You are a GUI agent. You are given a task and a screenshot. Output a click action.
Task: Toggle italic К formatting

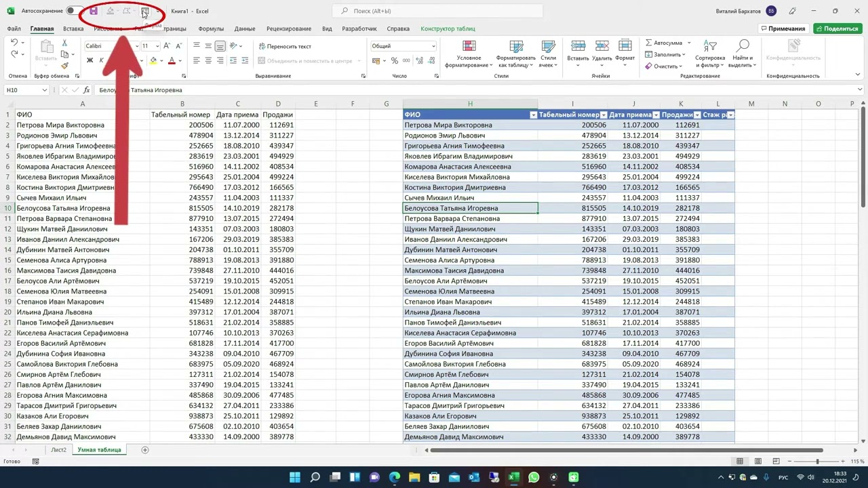point(102,60)
